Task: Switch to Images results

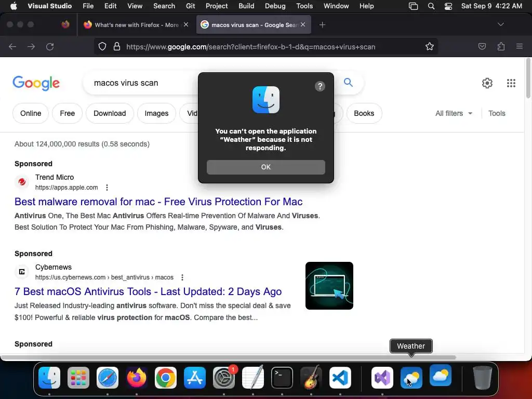Action: tap(156, 113)
